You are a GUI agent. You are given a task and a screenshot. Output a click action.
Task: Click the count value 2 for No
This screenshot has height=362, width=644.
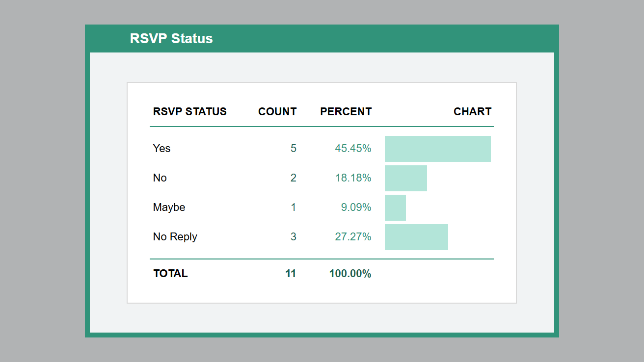click(293, 178)
